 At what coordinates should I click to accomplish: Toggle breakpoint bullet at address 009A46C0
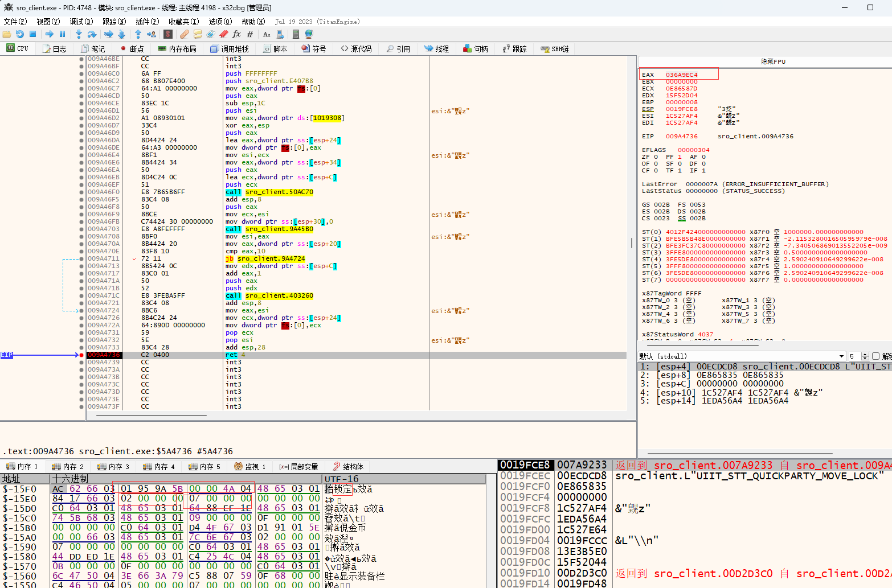click(81, 74)
